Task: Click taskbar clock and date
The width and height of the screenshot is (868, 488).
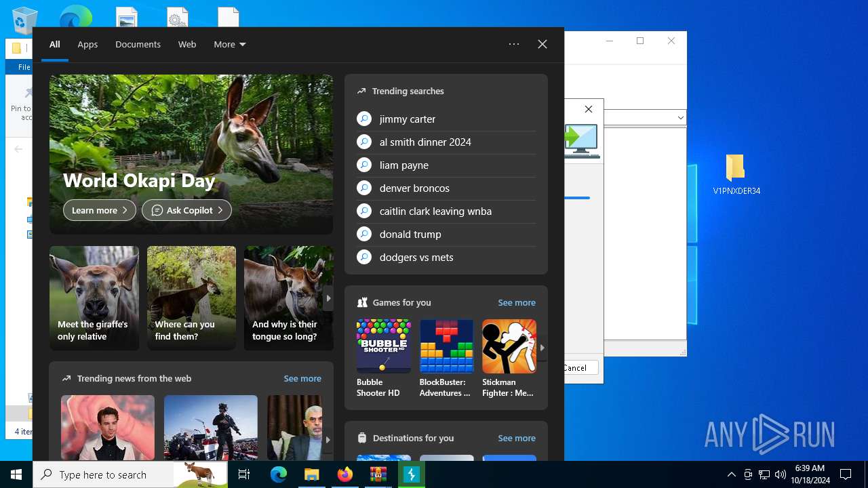Action: point(810,474)
